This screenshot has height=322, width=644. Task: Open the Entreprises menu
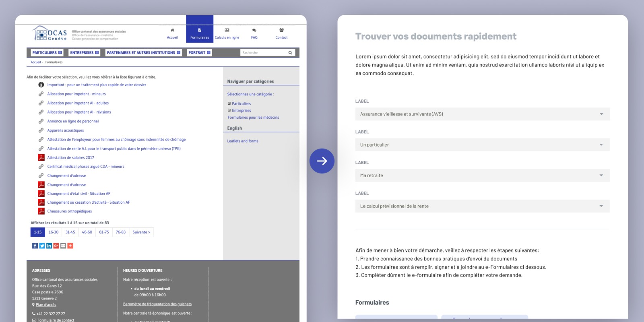click(85, 53)
